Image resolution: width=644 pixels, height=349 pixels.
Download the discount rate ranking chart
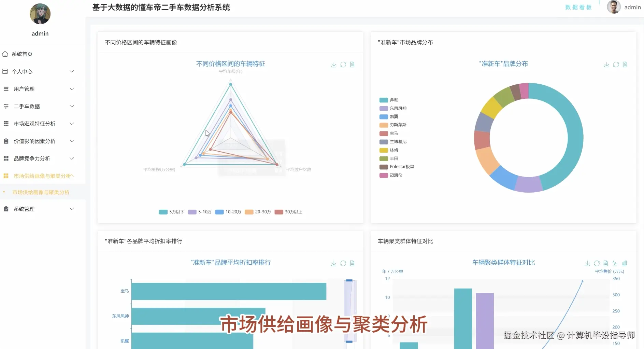[334, 263]
